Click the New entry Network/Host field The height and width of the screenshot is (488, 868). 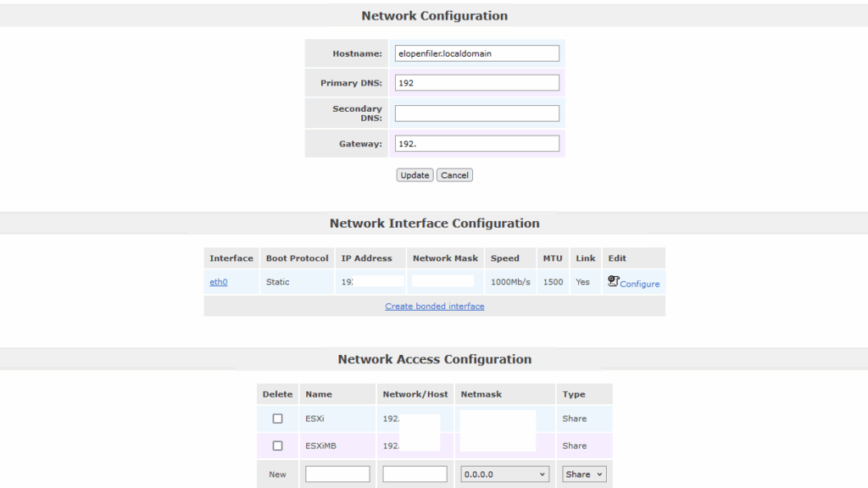pos(415,474)
